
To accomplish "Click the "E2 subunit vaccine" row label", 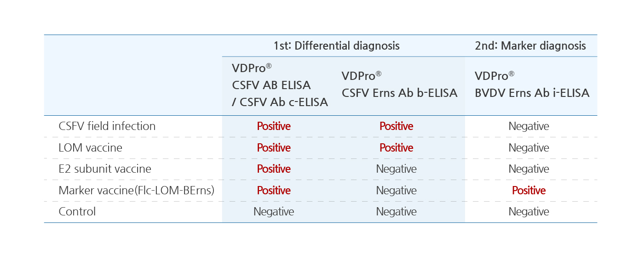I will point(105,169).
